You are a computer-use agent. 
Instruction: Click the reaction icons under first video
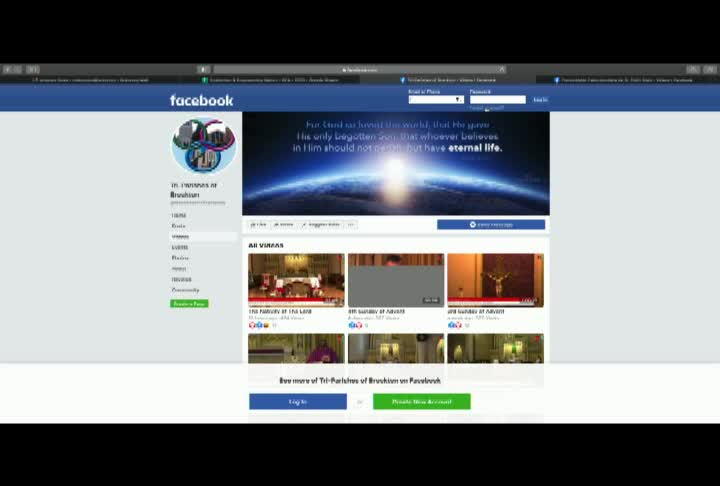click(259, 325)
